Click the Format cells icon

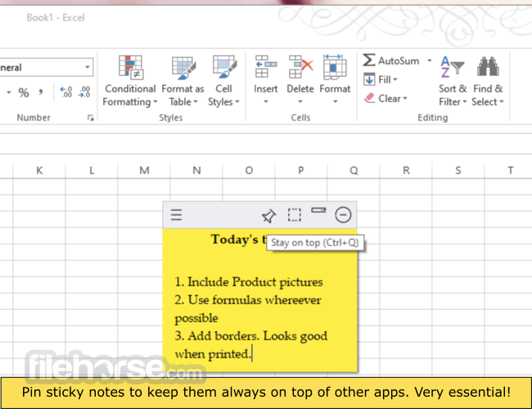point(335,66)
